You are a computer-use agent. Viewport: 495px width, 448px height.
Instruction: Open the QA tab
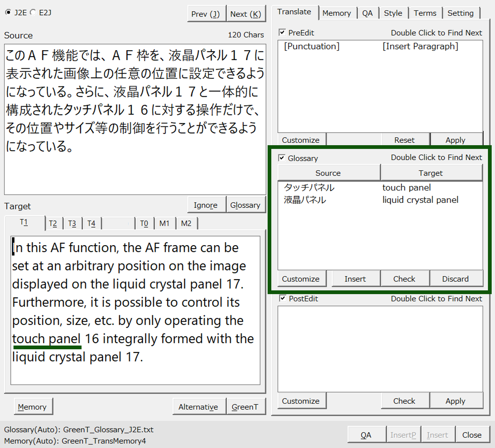(367, 13)
